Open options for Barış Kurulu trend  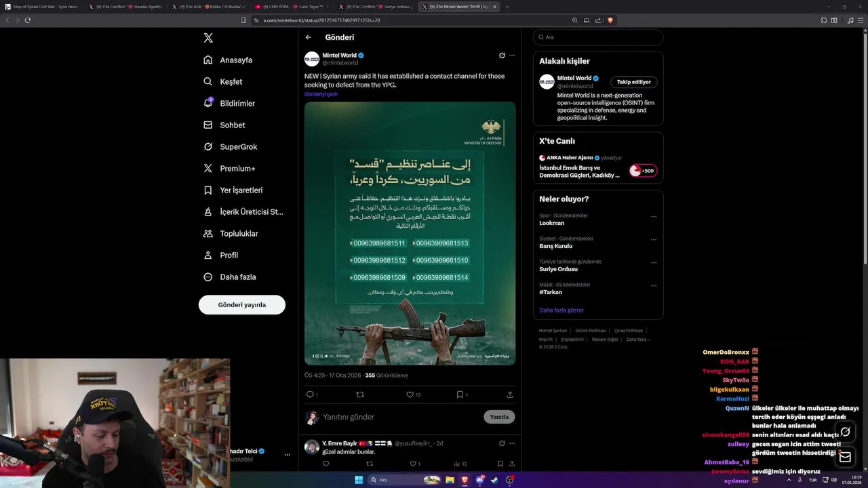coord(654,240)
